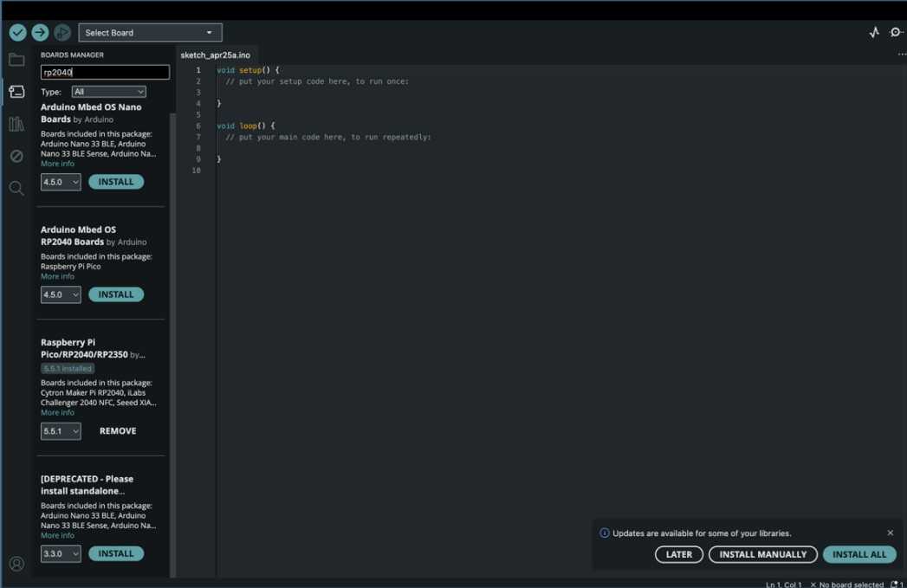Viewport: 907px width, 588px height.
Task: Click the 'Arduino Mbed OS RP2040 Boards' title
Action: point(78,236)
